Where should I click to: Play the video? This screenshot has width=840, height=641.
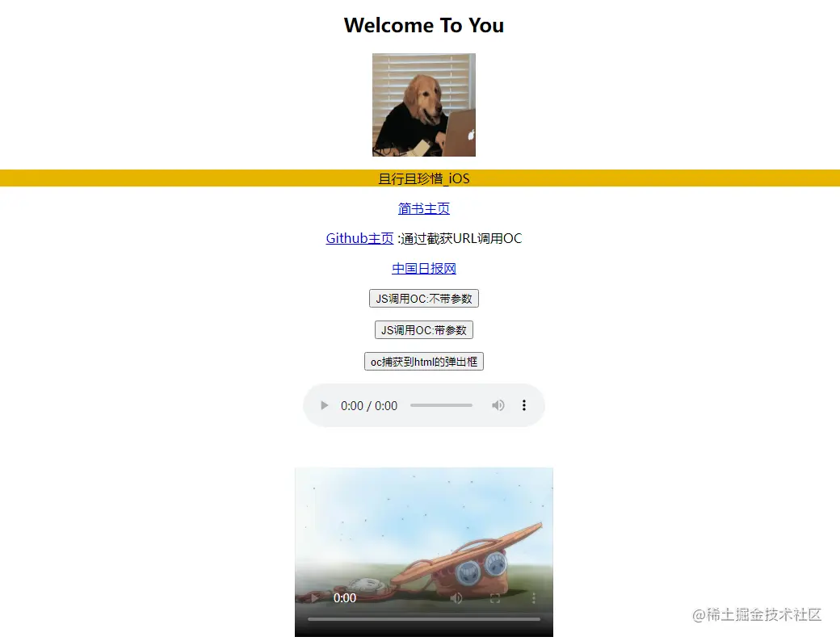315,598
